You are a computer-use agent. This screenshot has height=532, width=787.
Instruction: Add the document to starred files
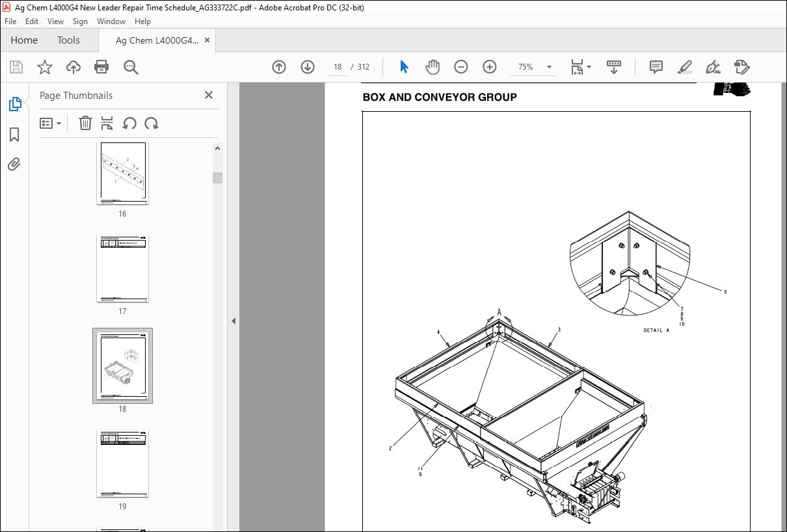click(45, 67)
